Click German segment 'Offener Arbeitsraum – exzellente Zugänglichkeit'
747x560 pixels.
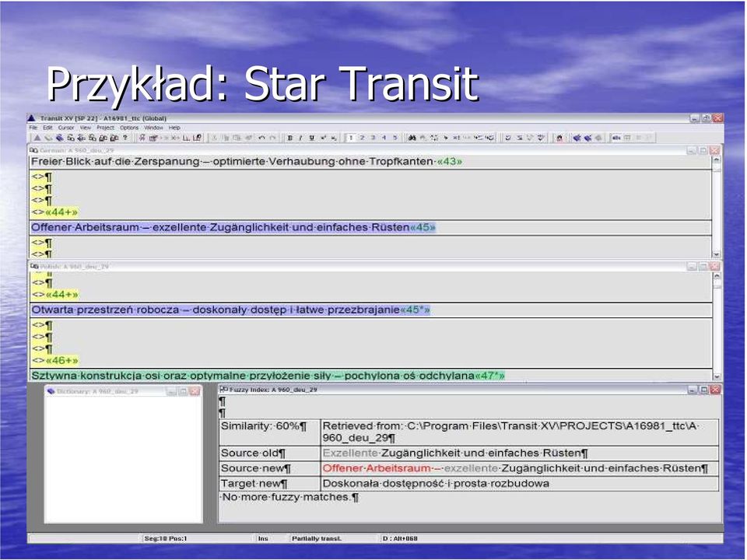click(x=233, y=227)
